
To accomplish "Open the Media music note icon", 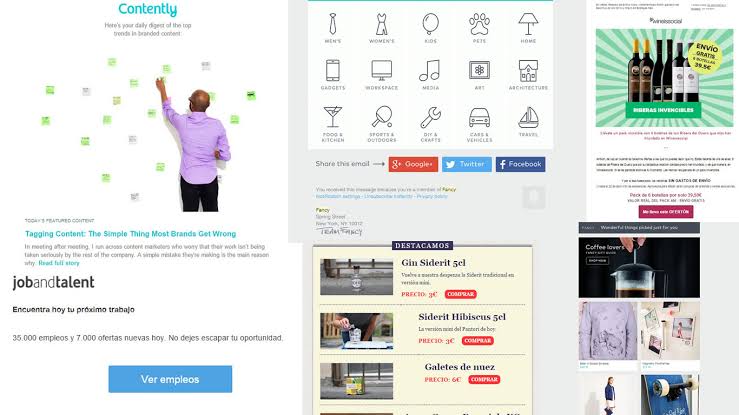I will pyautogui.click(x=430, y=71).
